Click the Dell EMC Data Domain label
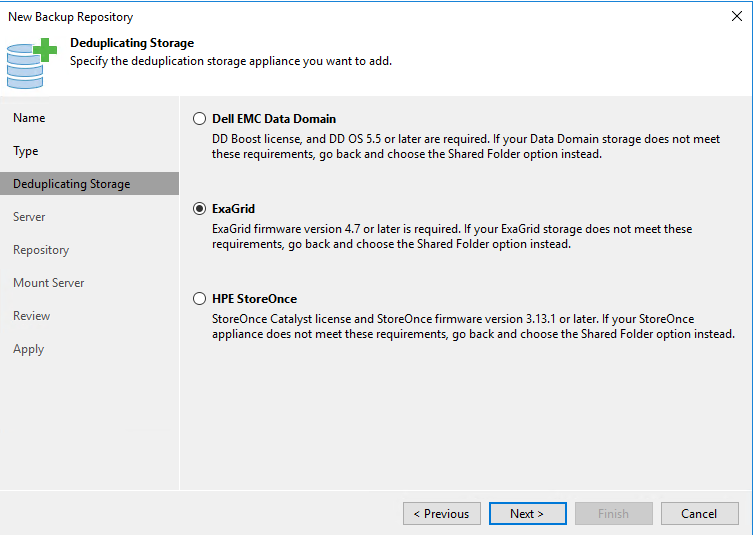Viewport: 753px width, 535px height. (x=274, y=119)
